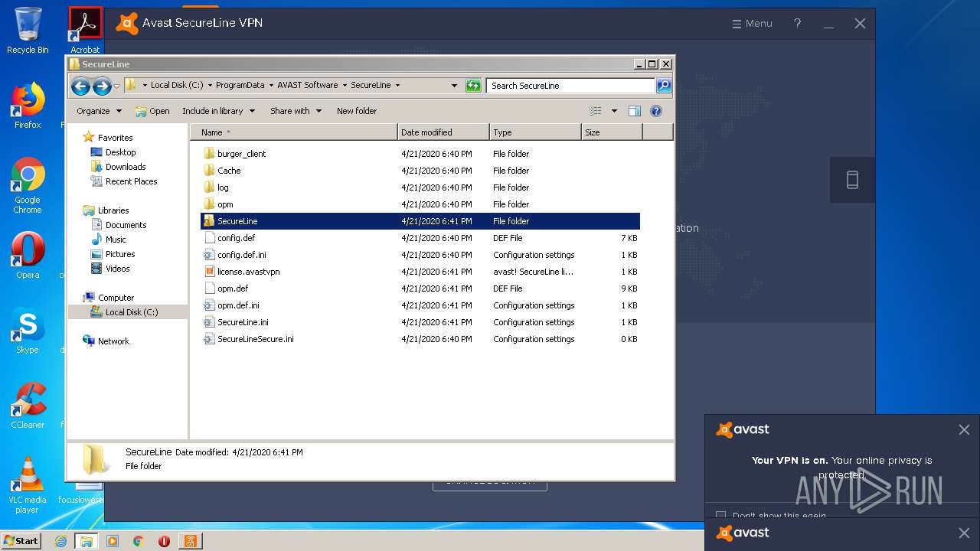This screenshot has width=980, height=551.
Task: Sort by Size column header
Action: point(612,132)
